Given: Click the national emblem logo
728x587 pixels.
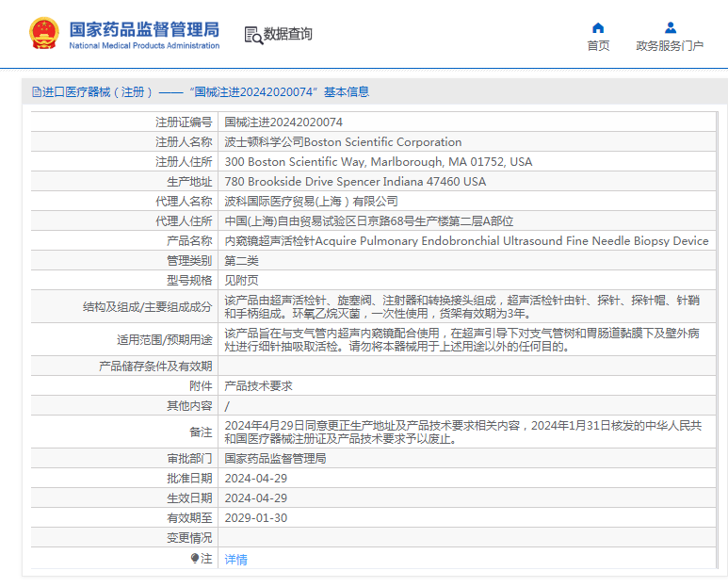Looking at the screenshot, I should pos(44,33).
